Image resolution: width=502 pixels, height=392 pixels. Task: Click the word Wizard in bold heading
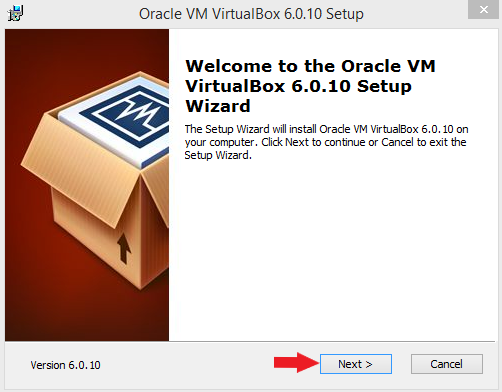point(218,106)
